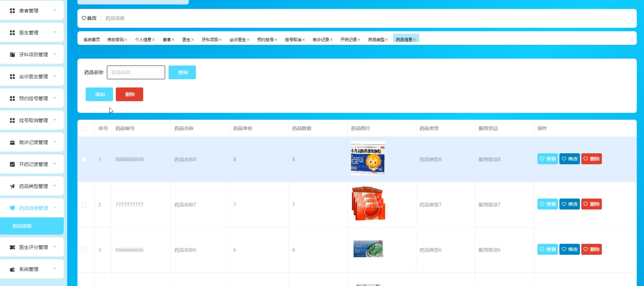The width and height of the screenshot is (644, 286).
Task: Close the 药品类型 tab with its X
Action: click(x=387, y=40)
